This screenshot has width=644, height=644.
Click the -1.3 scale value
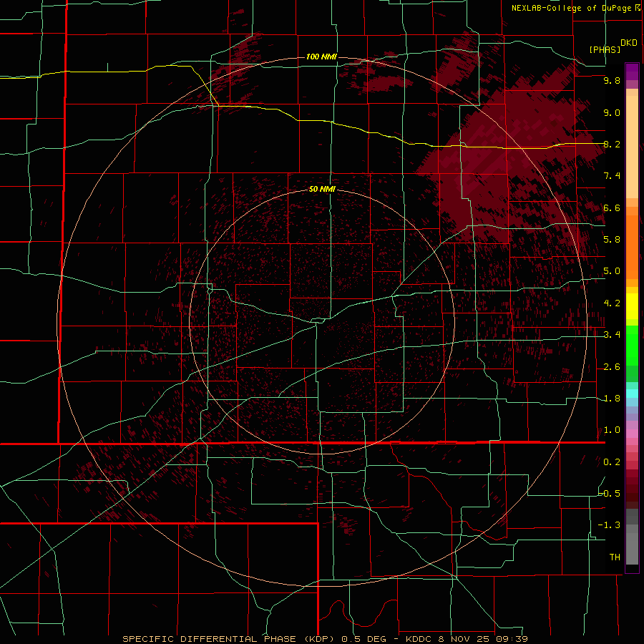point(610,525)
